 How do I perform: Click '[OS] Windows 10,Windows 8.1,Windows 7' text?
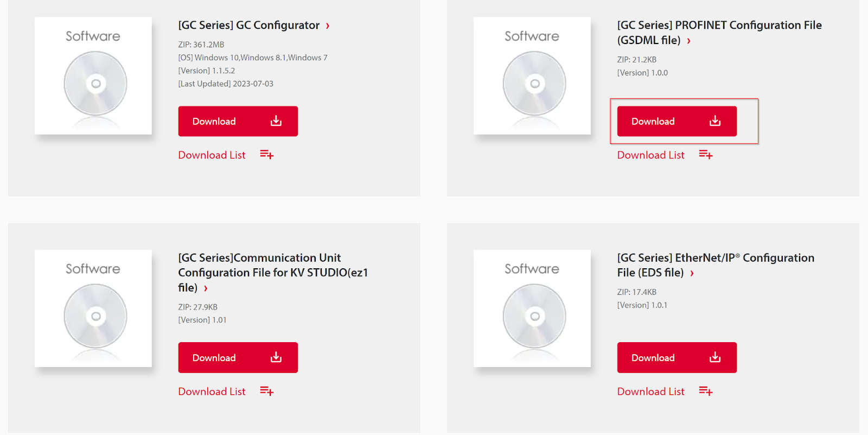tap(253, 58)
